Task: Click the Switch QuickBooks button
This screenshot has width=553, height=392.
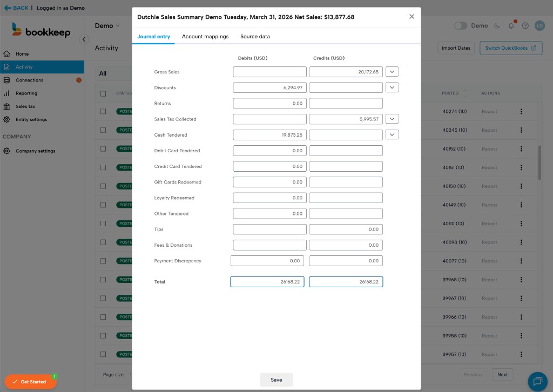Action: point(511,48)
